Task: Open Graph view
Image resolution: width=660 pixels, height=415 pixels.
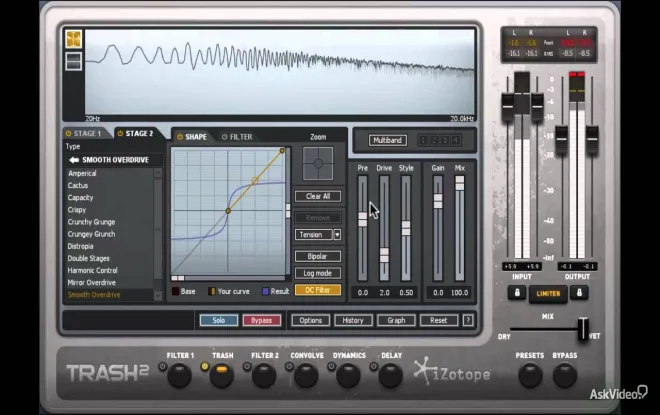Action: (x=396, y=321)
